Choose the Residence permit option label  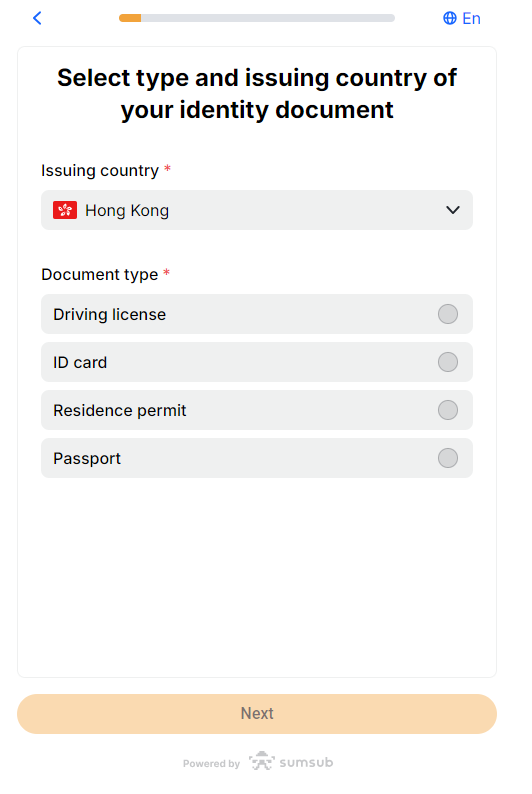pyautogui.click(x=119, y=410)
